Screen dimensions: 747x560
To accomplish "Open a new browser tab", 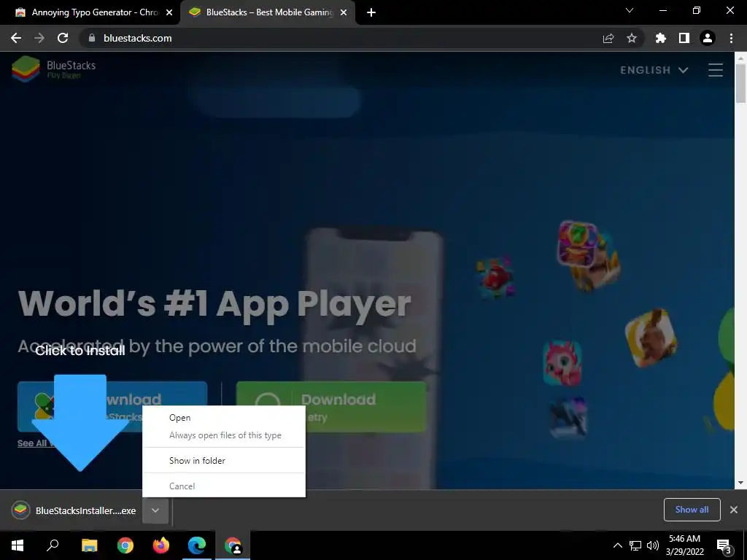I will [x=371, y=12].
